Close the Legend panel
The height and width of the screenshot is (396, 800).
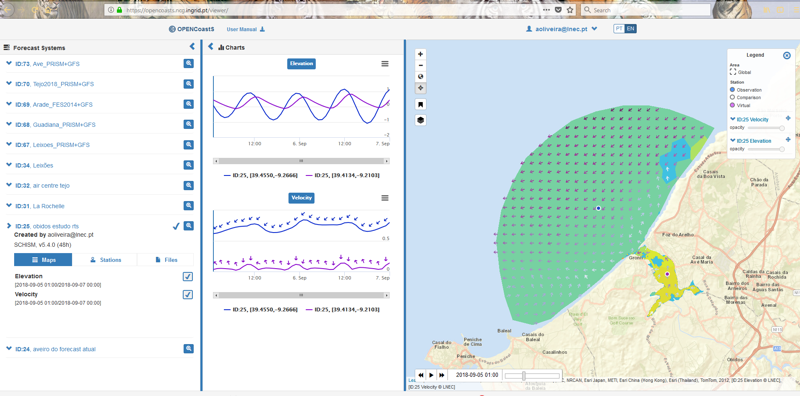[x=786, y=55]
